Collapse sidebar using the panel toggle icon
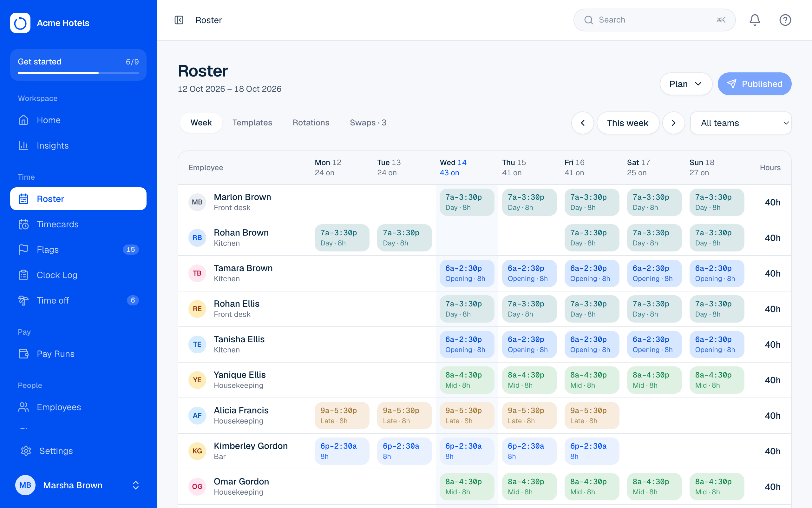 pyautogui.click(x=179, y=20)
